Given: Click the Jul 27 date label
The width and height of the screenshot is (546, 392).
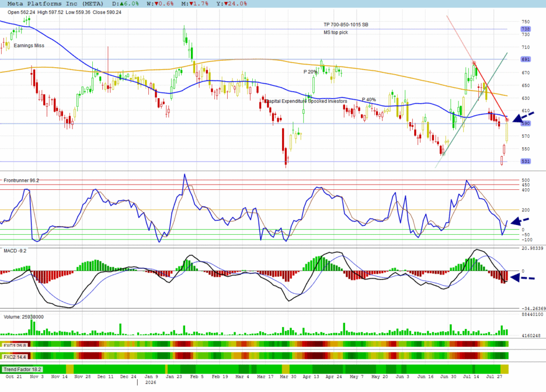Looking at the screenshot, I should coord(494,377).
